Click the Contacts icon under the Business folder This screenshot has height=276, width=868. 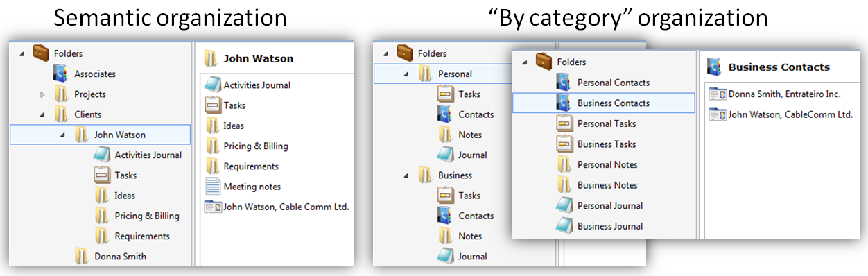pyautogui.click(x=445, y=216)
